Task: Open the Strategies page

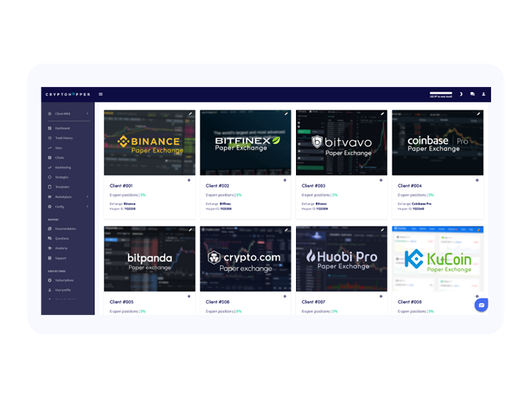Action: pyautogui.click(x=61, y=177)
